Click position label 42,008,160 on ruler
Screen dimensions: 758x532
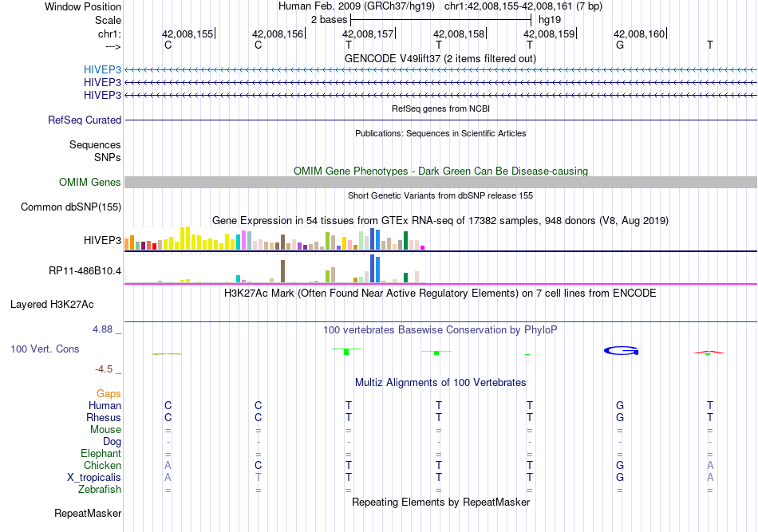click(639, 33)
